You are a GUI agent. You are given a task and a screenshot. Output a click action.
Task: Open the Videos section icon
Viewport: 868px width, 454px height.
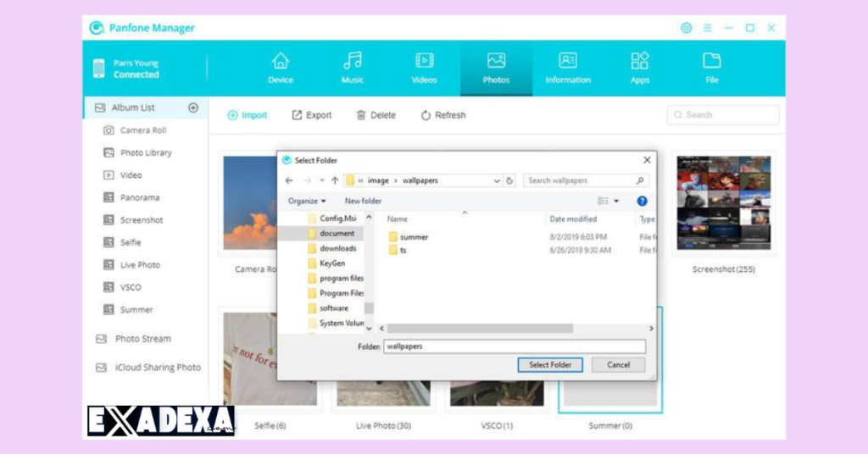click(x=425, y=61)
